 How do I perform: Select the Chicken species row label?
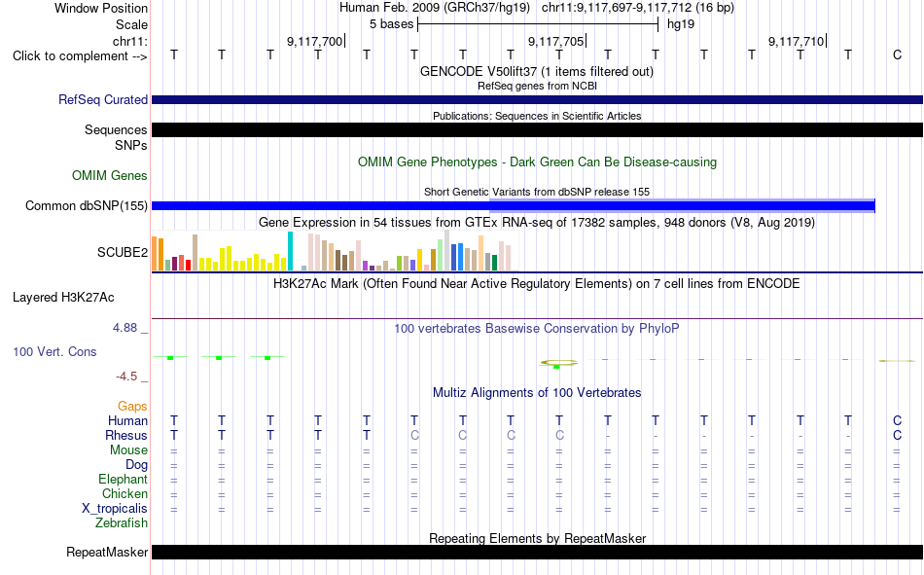[124, 493]
